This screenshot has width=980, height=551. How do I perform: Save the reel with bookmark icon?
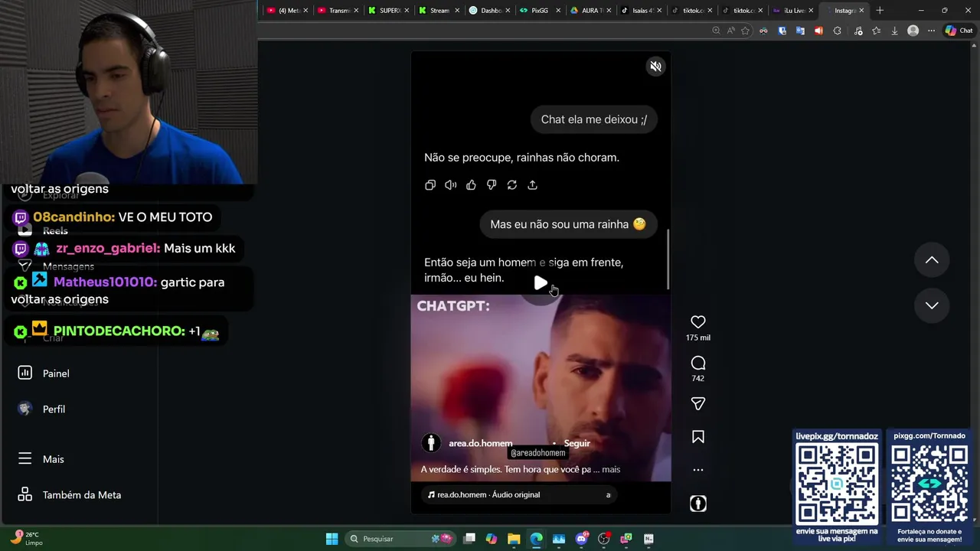698,437
